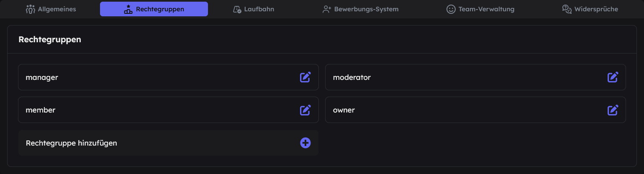This screenshot has width=644, height=174.
Task: Switch to the Allgemeines tab
Action: click(51, 9)
